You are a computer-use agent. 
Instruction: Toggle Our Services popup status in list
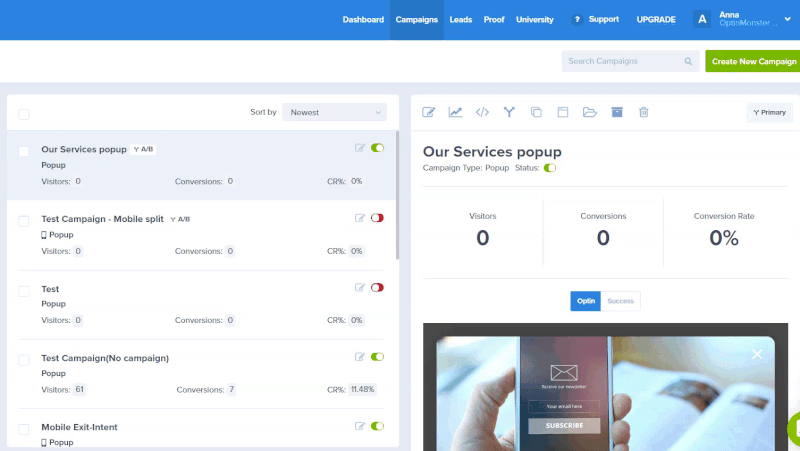pyautogui.click(x=378, y=148)
